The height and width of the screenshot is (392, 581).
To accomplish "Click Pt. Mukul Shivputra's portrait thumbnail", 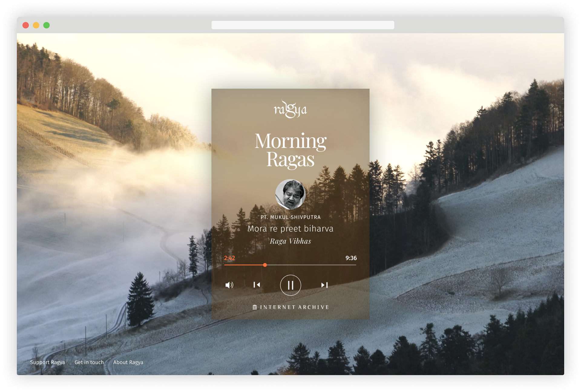I will click(290, 194).
